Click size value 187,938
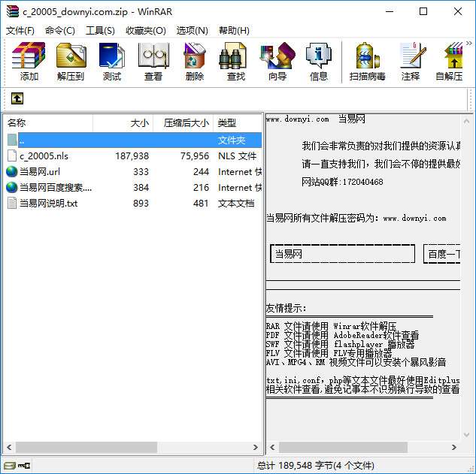Screen dimensions: 476x474 tap(132, 156)
